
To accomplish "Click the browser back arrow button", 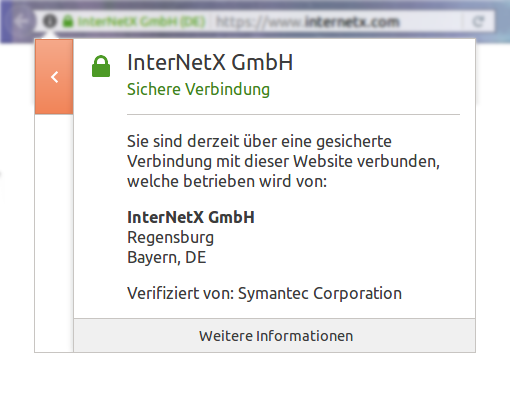I will click(x=22, y=21).
